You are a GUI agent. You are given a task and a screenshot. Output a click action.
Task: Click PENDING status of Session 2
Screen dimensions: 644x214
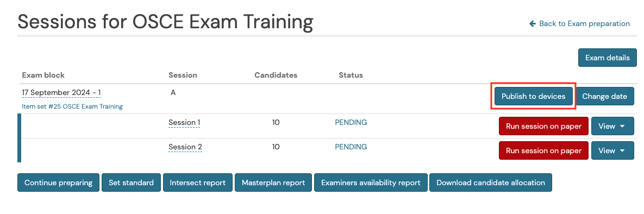[351, 147]
